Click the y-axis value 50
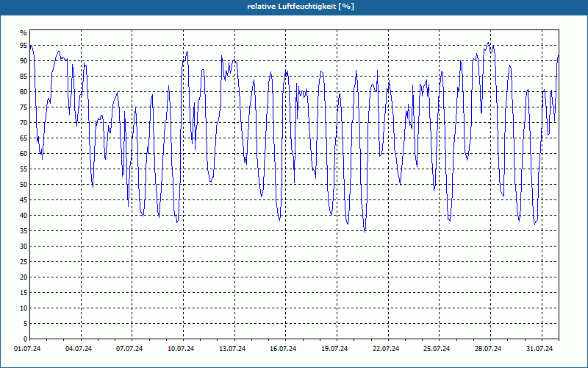This screenshot has width=588, height=368. pyautogui.click(x=24, y=185)
